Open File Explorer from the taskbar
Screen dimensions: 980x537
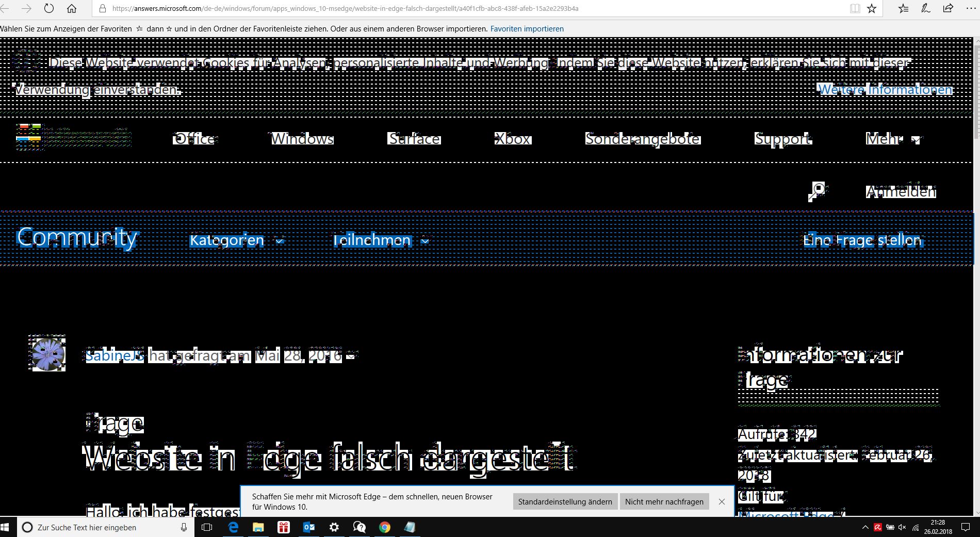pyautogui.click(x=258, y=527)
